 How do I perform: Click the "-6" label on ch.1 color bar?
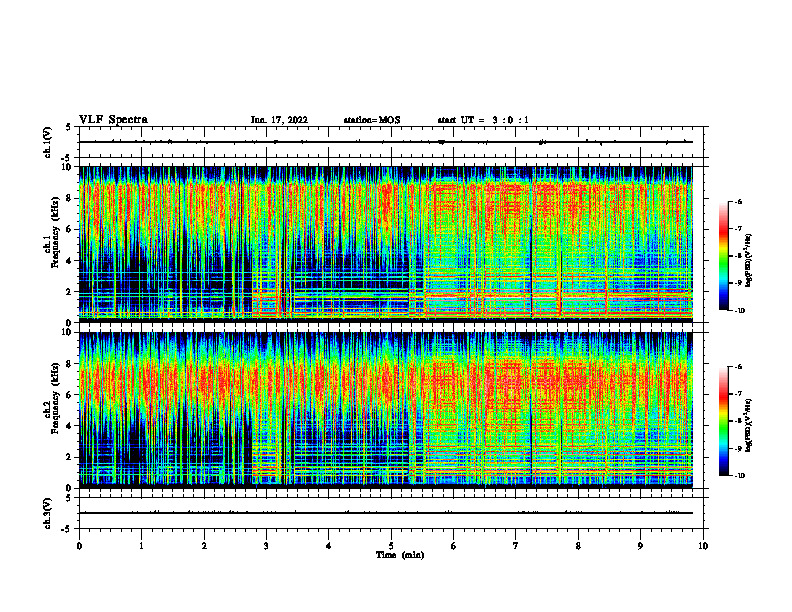click(x=738, y=201)
